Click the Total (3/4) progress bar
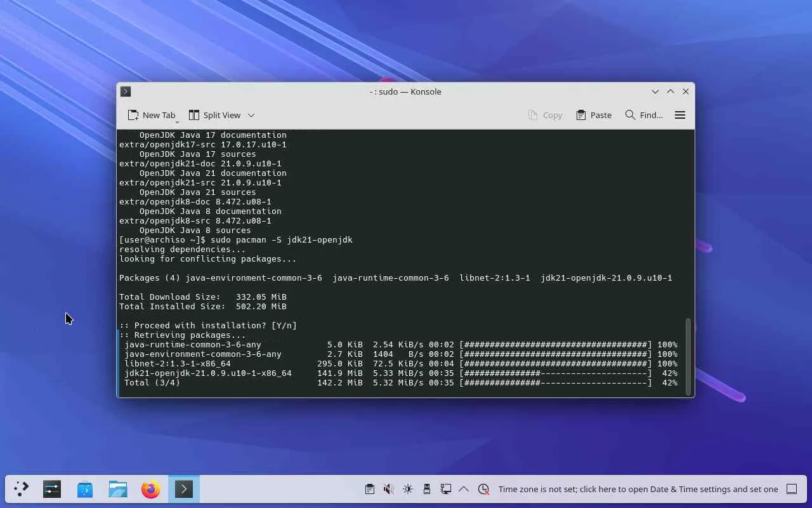The width and height of the screenshot is (812, 508). click(556, 383)
